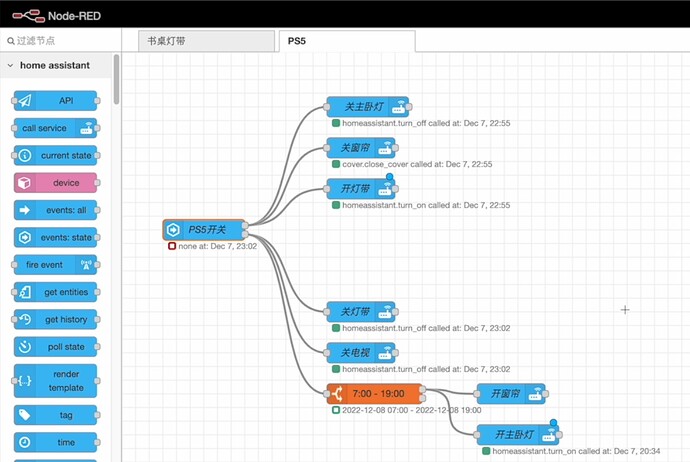
Task: Select the API palette node
Action: 55,101
